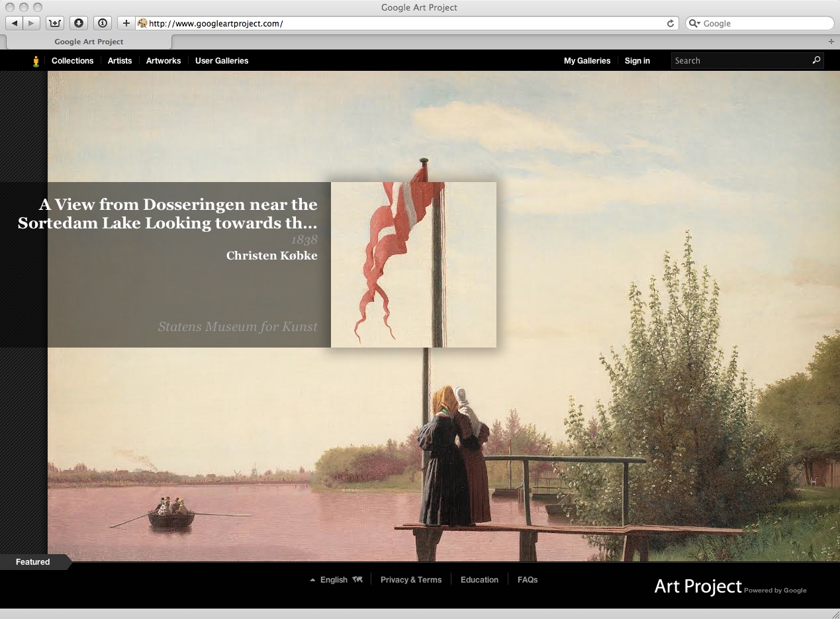Click the reload arrow in address bar
Image resolution: width=840 pixels, height=619 pixels.
(x=671, y=23)
